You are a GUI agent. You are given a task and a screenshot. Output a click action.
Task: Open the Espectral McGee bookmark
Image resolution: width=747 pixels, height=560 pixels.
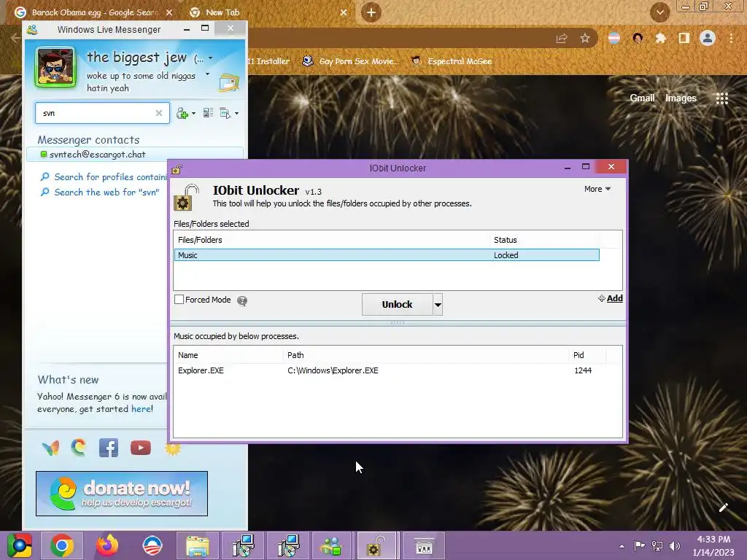pos(452,61)
